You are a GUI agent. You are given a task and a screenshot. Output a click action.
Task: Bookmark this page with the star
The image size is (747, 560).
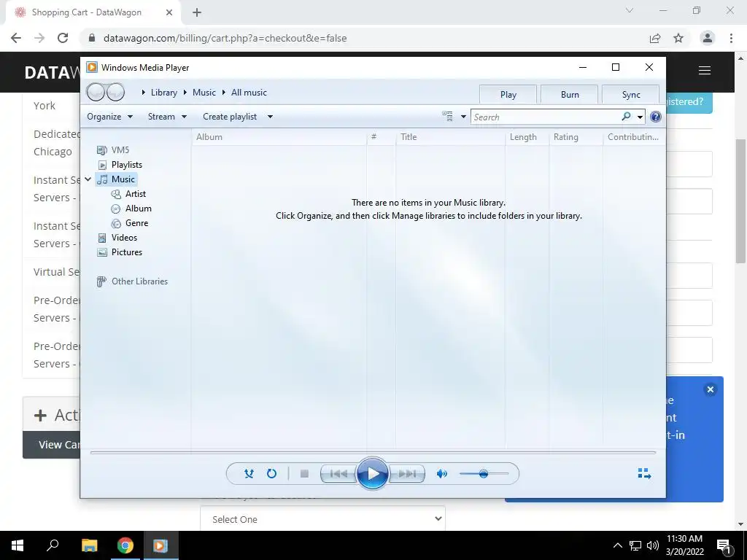click(678, 38)
